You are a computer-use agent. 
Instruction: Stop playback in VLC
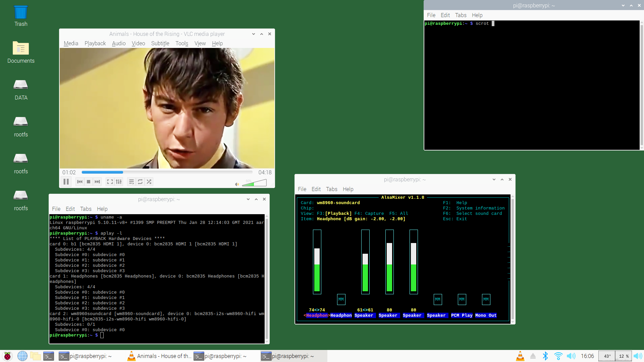[x=89, y=182]
